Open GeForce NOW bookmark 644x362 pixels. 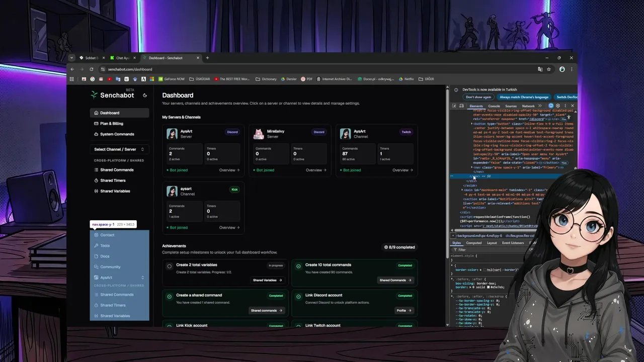(171, 79)
